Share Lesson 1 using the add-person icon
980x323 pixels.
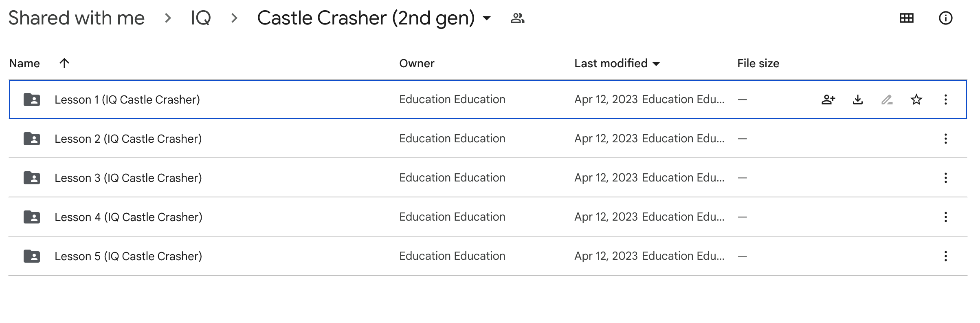[828, 99]
